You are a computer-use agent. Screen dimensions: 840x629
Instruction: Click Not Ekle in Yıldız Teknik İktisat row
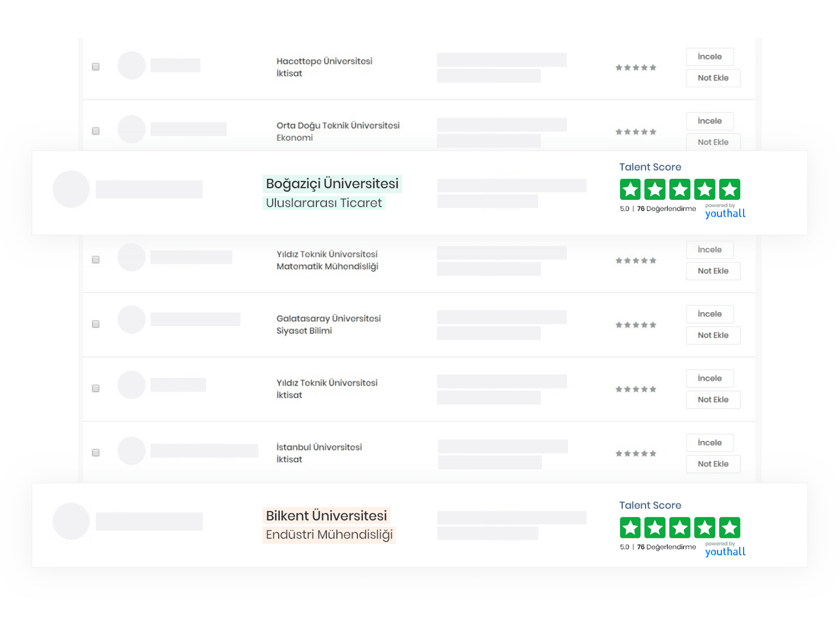(713, 400)
